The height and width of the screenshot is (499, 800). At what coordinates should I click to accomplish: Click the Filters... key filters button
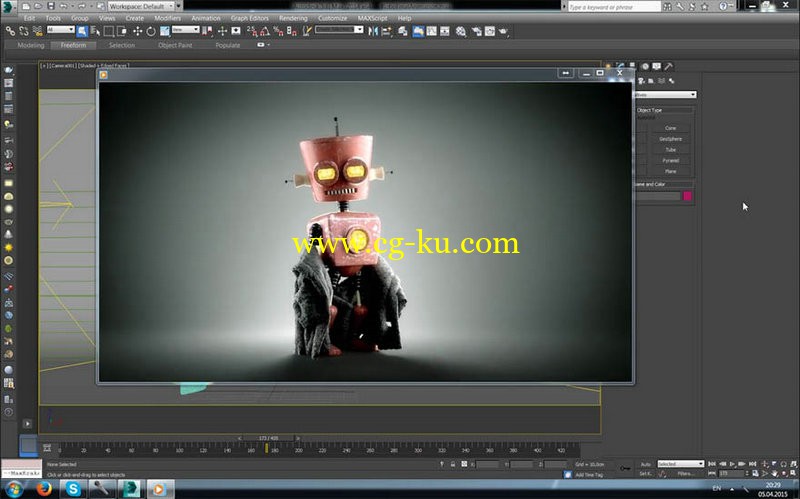685,473
